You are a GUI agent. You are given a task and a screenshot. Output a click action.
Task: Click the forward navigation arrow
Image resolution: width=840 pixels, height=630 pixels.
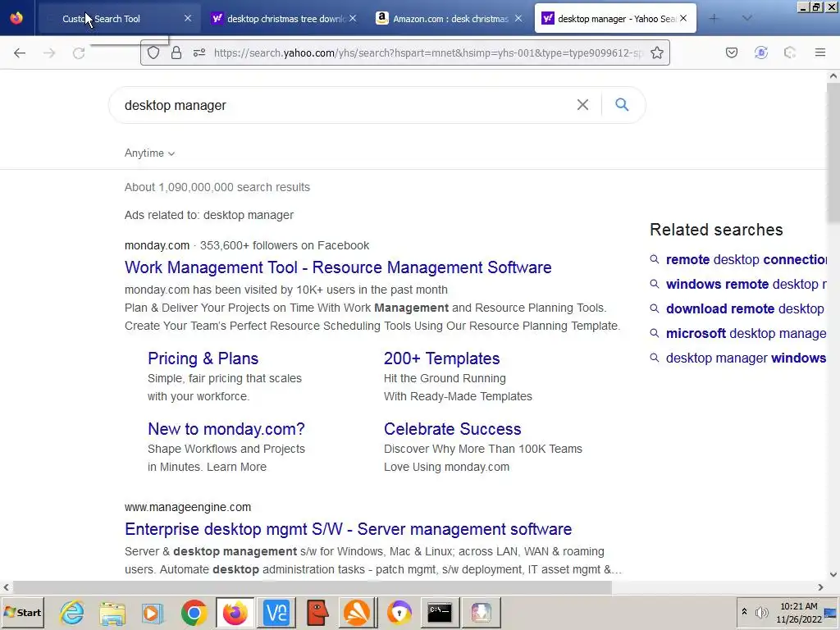(49, 53)
